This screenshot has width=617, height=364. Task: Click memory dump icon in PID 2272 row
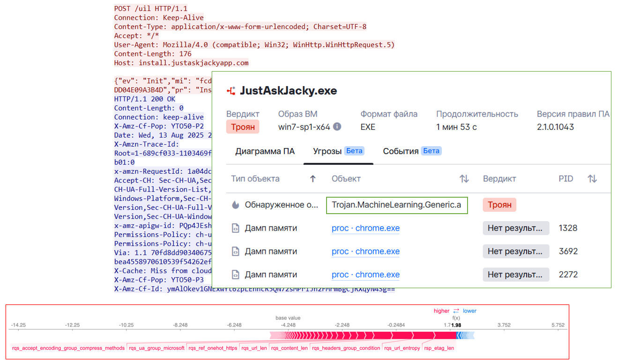point(235,275)
